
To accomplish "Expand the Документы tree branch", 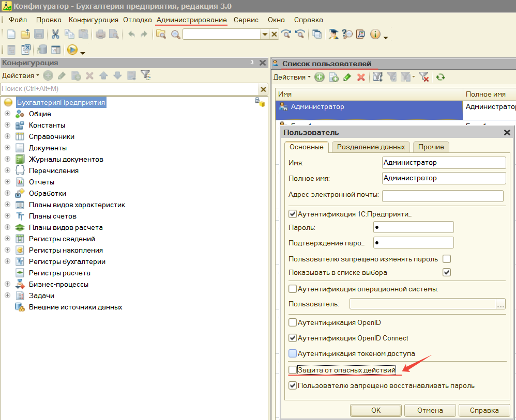I will 8,148.
